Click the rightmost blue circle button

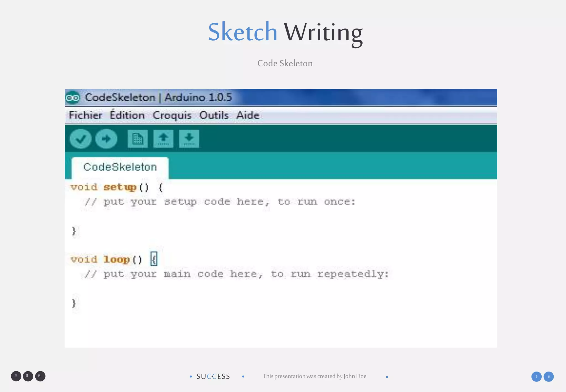click(x=549, y=377)
